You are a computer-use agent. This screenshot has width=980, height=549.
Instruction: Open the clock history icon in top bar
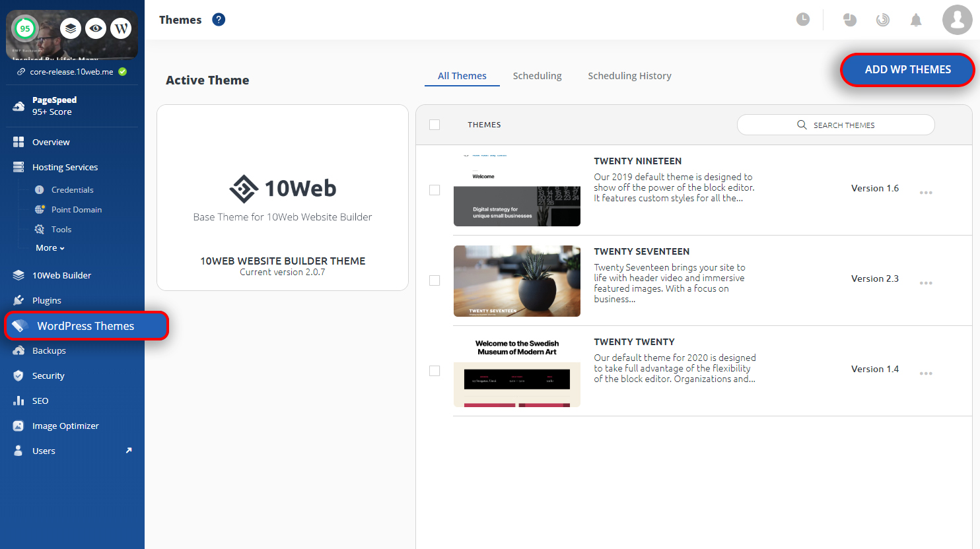point(803,20)
